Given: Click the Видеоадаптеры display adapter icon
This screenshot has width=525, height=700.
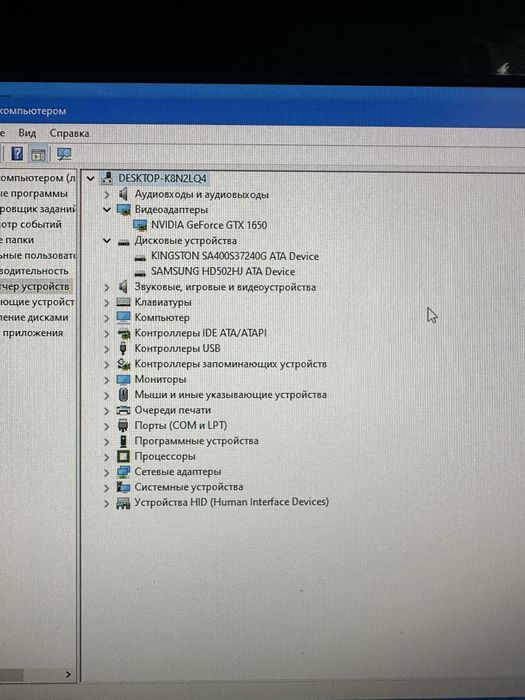Looking at the screenshot, I should [x=123, y=209].
